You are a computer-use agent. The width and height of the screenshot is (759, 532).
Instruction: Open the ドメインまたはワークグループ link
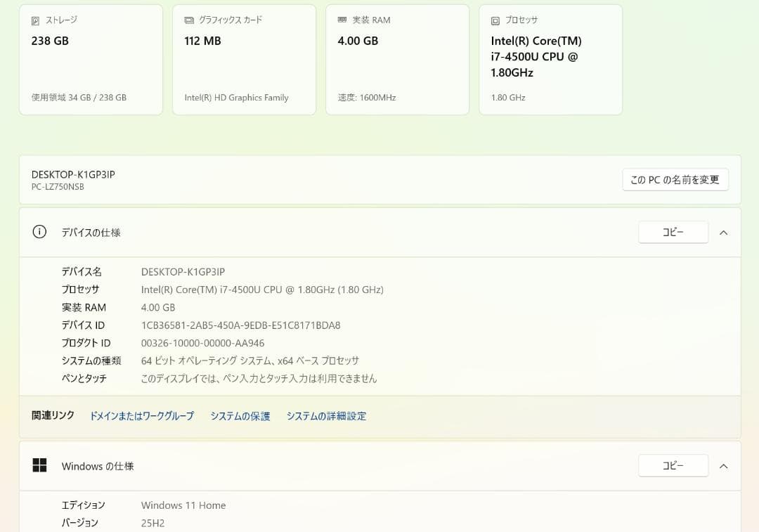(142, 416)
